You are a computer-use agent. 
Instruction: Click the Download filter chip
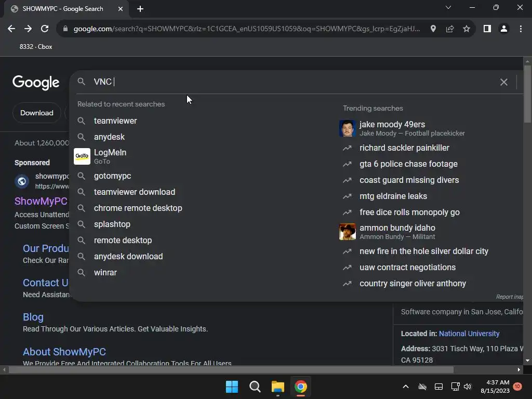point(37,113)
